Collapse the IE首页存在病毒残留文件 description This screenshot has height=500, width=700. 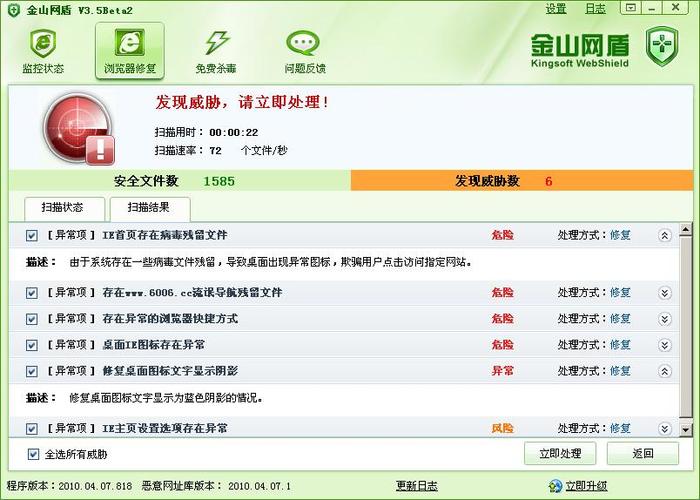coord(665,236)
